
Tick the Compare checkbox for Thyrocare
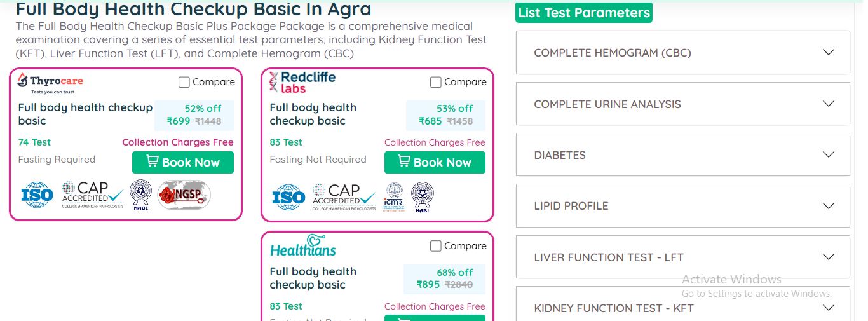184,82
